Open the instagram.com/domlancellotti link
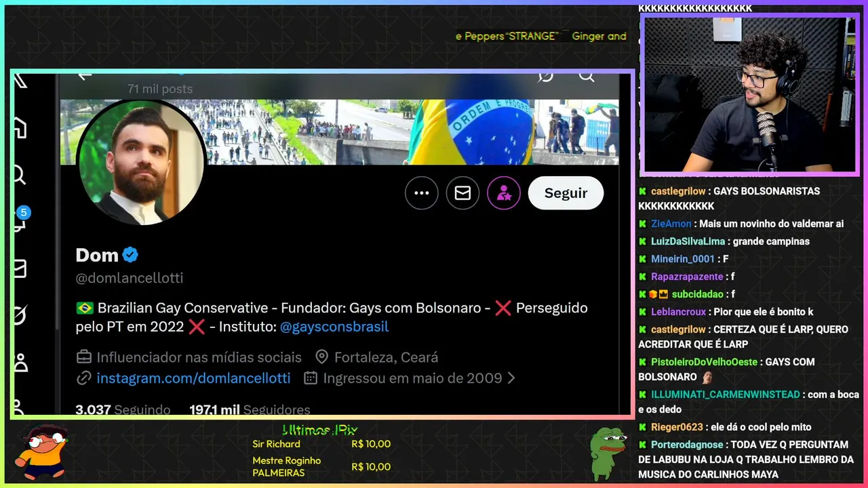Screen dimensions: 868x488 (193, 378)
